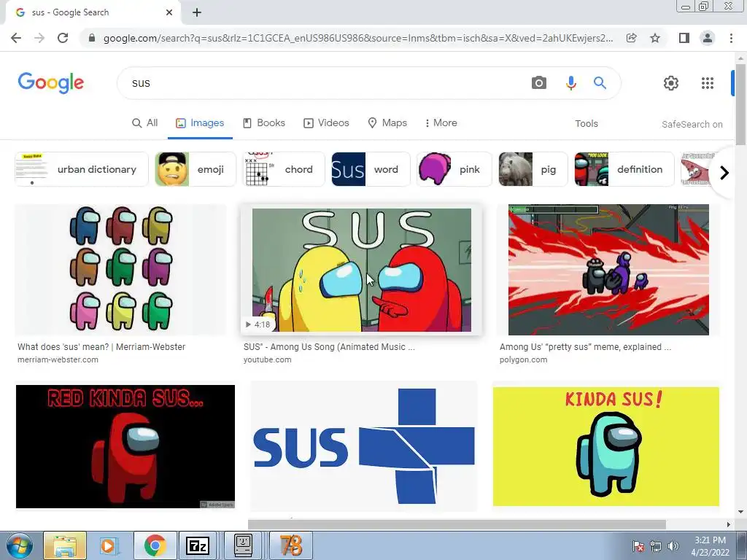Click the horizontal scrollbar at page bottom

[x=457, y=524]
